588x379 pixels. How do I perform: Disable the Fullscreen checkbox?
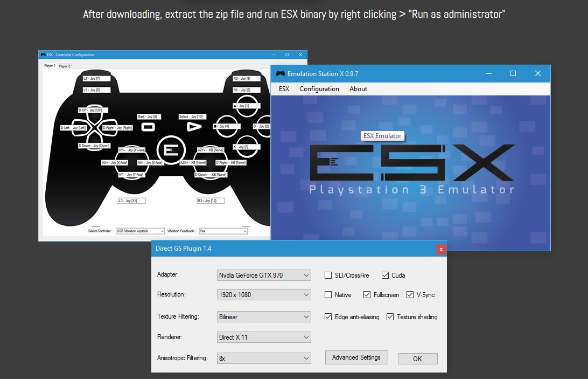[x=367, y=295]
